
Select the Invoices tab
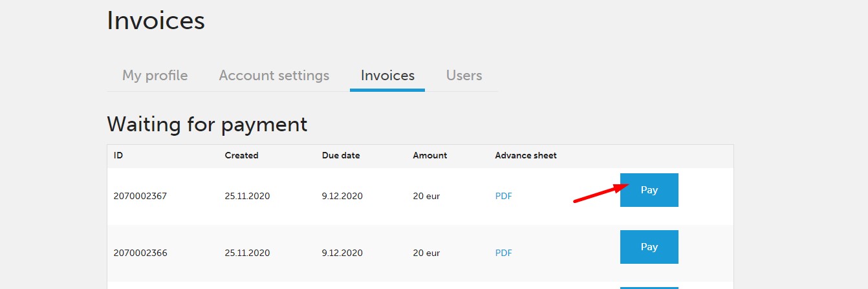[387, 76]
